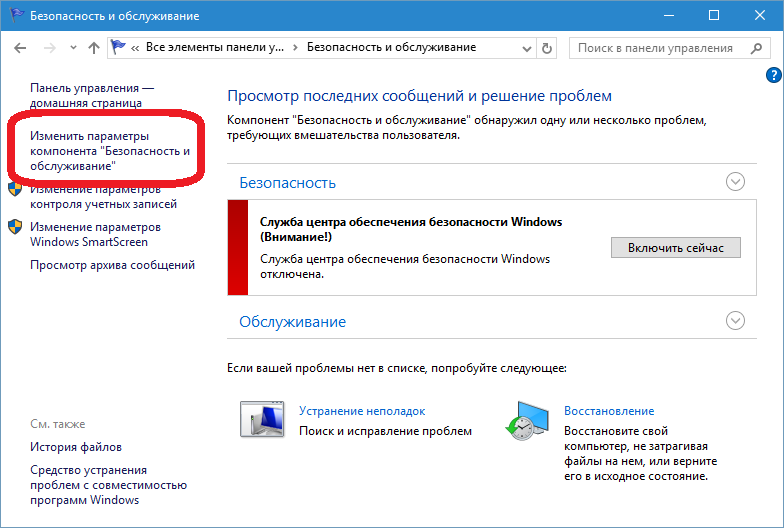Screen dimensions: 784x528
Task: Click the recovery clock monitor icon
Action: (x=527, y=420)
